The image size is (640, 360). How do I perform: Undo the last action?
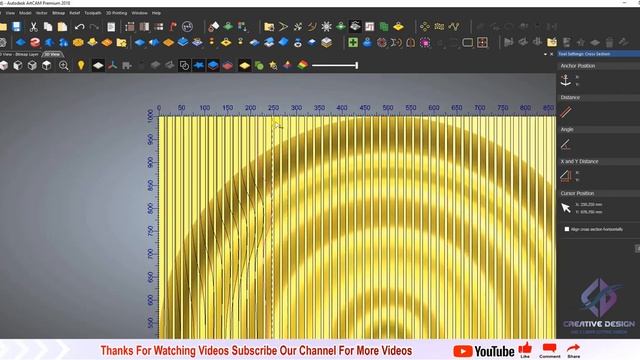(x=79, y=27)
